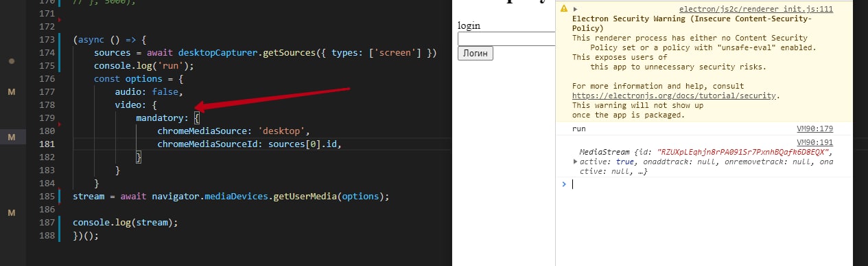868x266 pixels.
Task: Click 'const options' declaration on line 176
Action: click(x=128, y=79)
